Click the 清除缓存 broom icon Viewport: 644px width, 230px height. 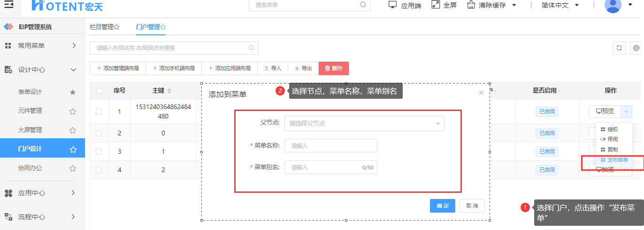(471, 5)
